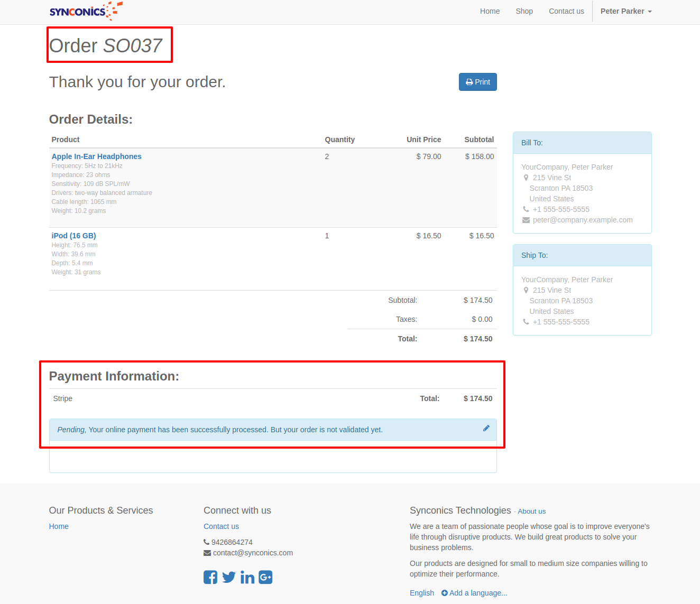Click the pencil edit icon in payment message

pos(486,428)
